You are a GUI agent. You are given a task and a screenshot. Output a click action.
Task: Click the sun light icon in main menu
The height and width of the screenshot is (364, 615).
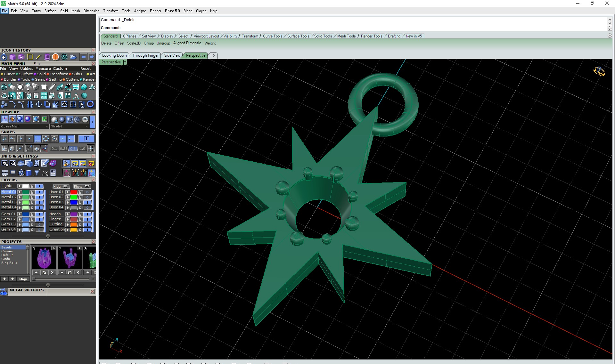(x=20, y=87)
